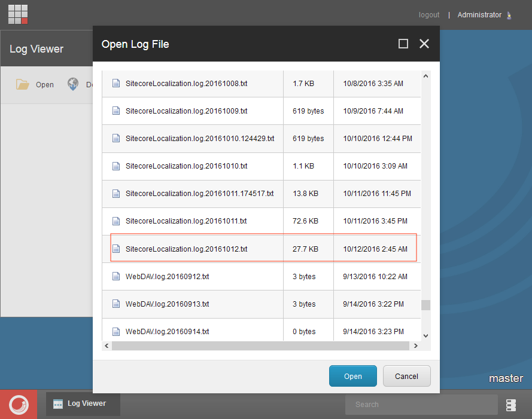The height and width of the screenshot is (419, 532).
Task: Click the Cancel button
Action: point(406,376)
